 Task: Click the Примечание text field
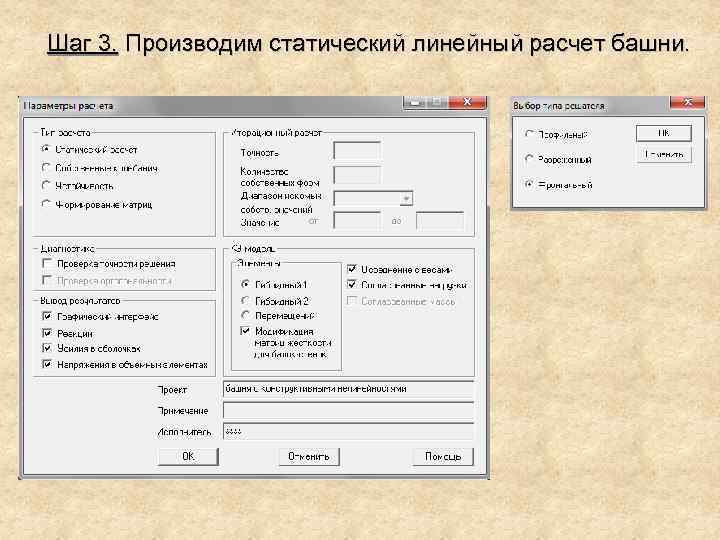349,410
